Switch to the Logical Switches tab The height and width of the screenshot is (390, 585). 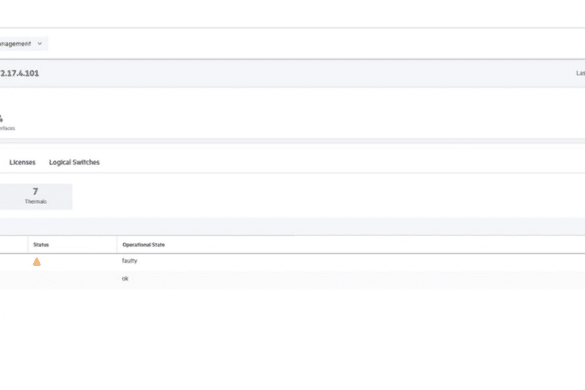(x=74, y=162)
